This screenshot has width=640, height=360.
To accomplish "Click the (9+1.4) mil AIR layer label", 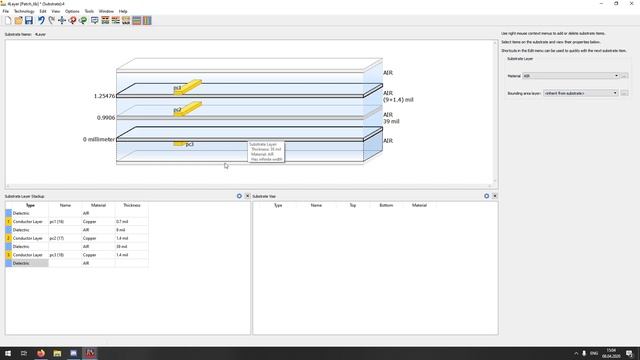I will (x=398, y=96).
